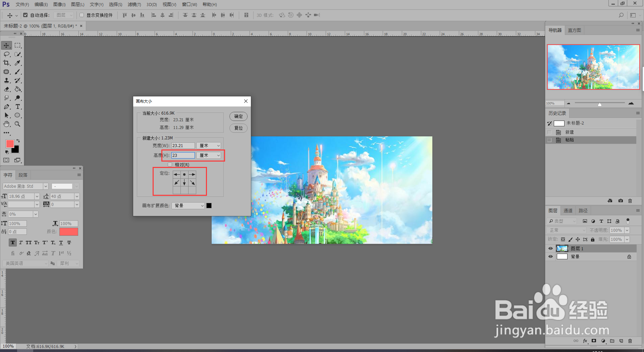Open leading 40 点 dropdown

click(x=77, y=196)
